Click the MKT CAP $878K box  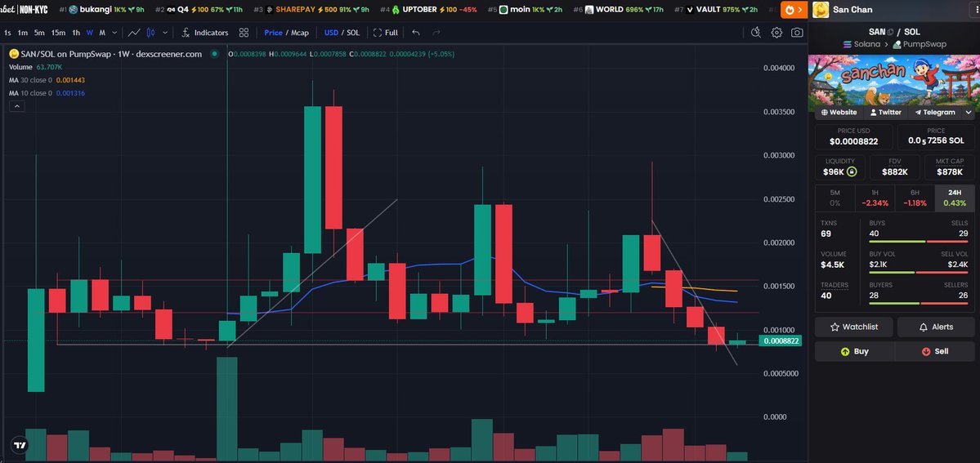pos(950,167)
